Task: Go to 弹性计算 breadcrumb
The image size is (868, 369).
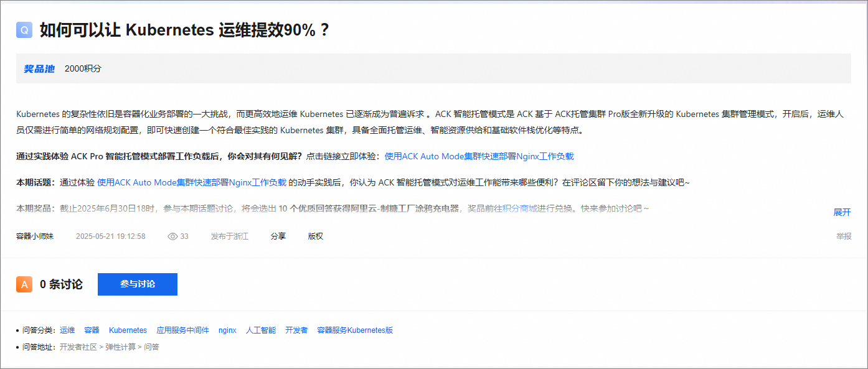Action: [120, 347]
